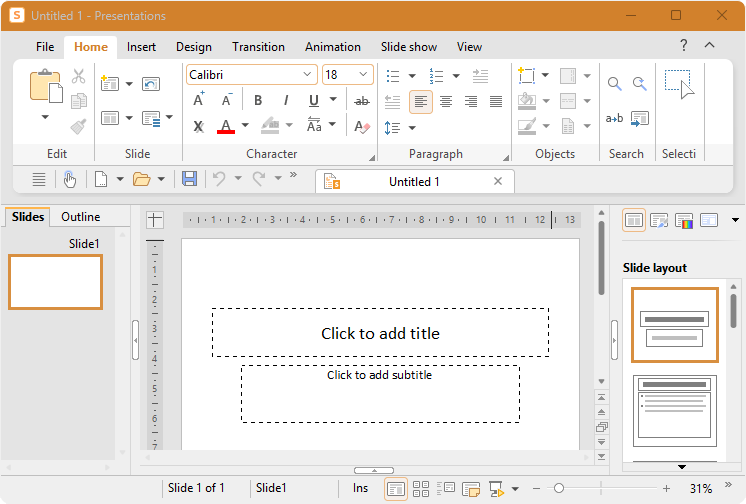
Task: Click the Copy icon in Edit group
Action: (79, 101)
